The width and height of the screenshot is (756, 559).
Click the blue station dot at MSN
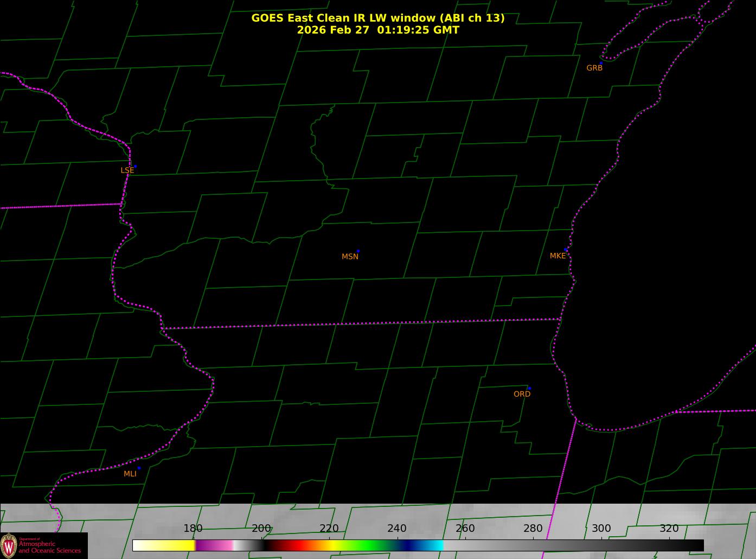[358, 251]
